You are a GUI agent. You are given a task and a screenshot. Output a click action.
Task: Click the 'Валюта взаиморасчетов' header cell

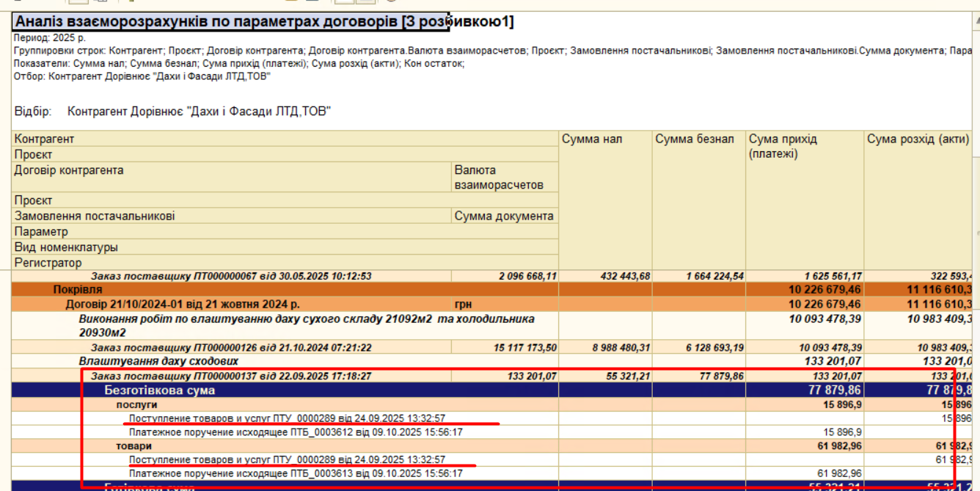pyautogui.click(x=499, y=178)
